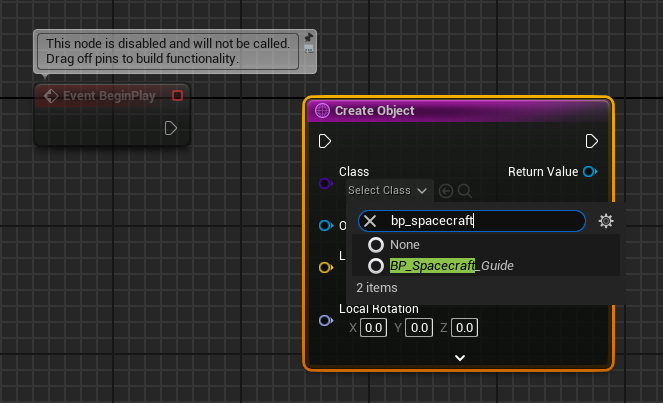Click the Event BeginPlay execution output pin
The image size is (663, 403).
tap(171, 128)
